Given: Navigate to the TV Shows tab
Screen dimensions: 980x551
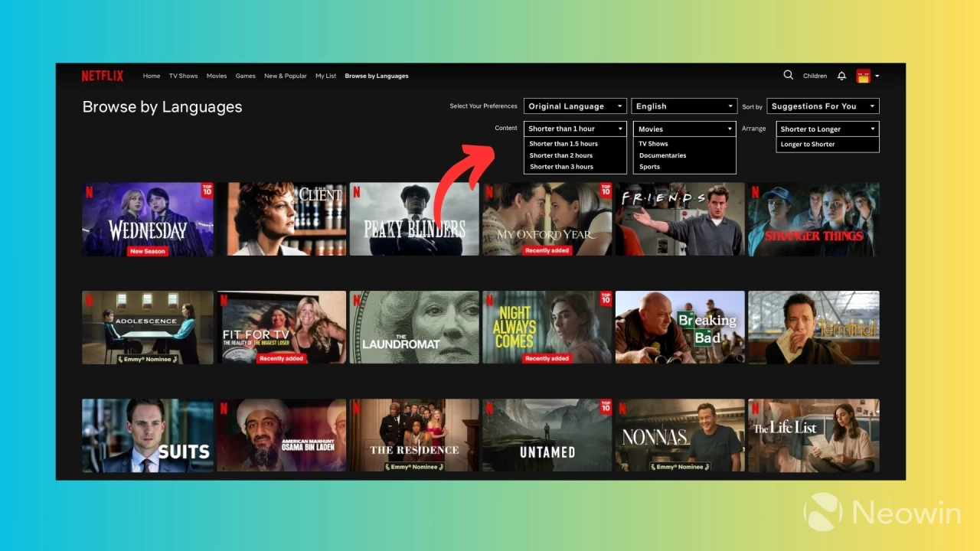Looking at the screenshot, I should (x=183, y=76).
